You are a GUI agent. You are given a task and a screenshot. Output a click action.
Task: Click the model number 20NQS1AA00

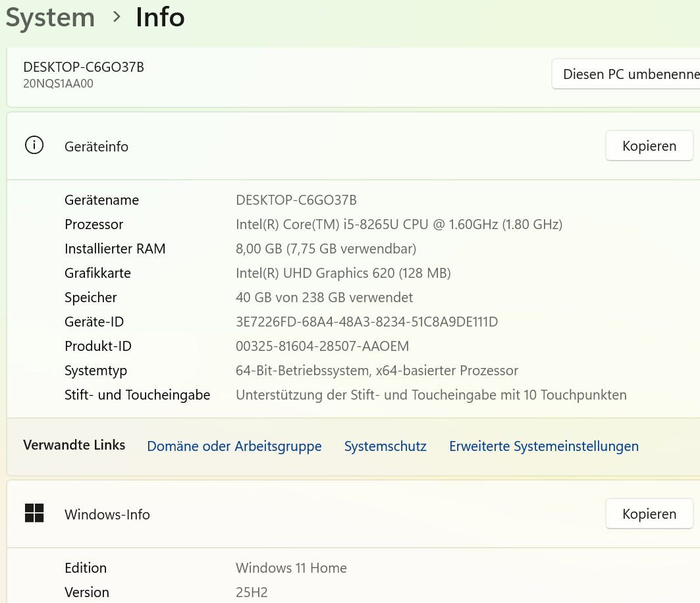(x=58, y=84)
